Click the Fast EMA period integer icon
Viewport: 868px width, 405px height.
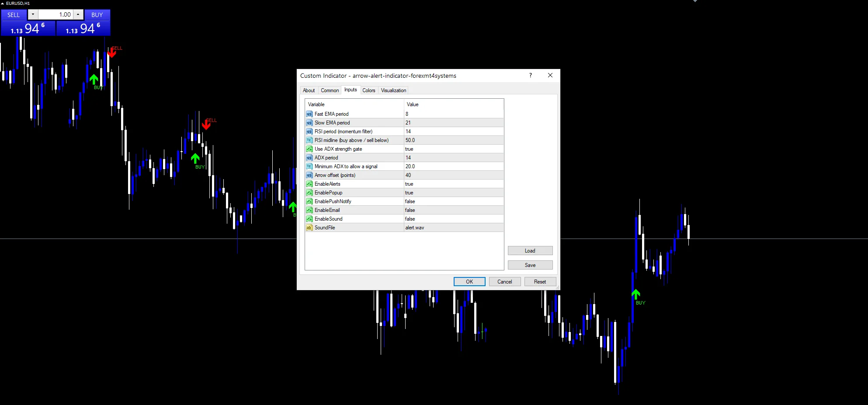tap(309, 114)
